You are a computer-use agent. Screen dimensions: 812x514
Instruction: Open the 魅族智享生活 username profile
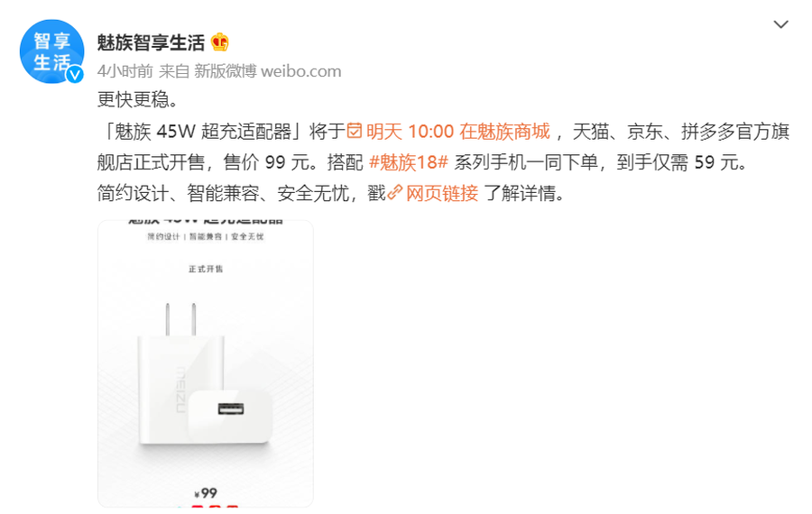click(151, 42)
